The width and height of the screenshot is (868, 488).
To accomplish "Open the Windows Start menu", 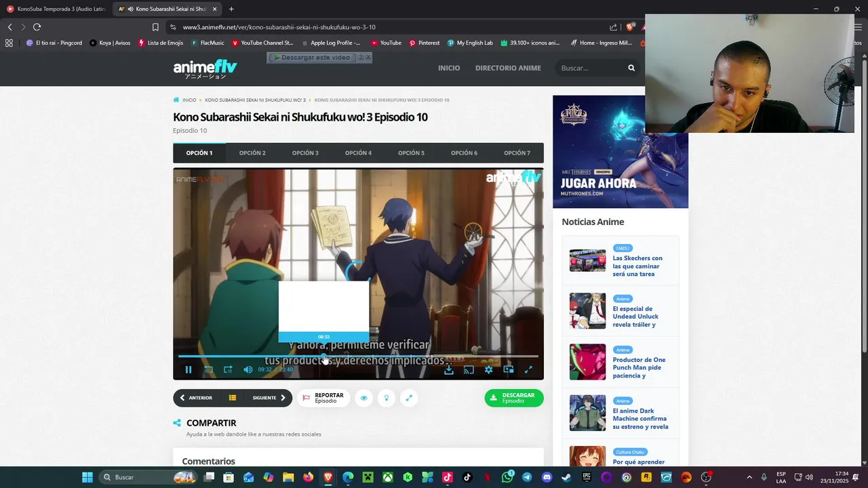I will tap(87, 477).
